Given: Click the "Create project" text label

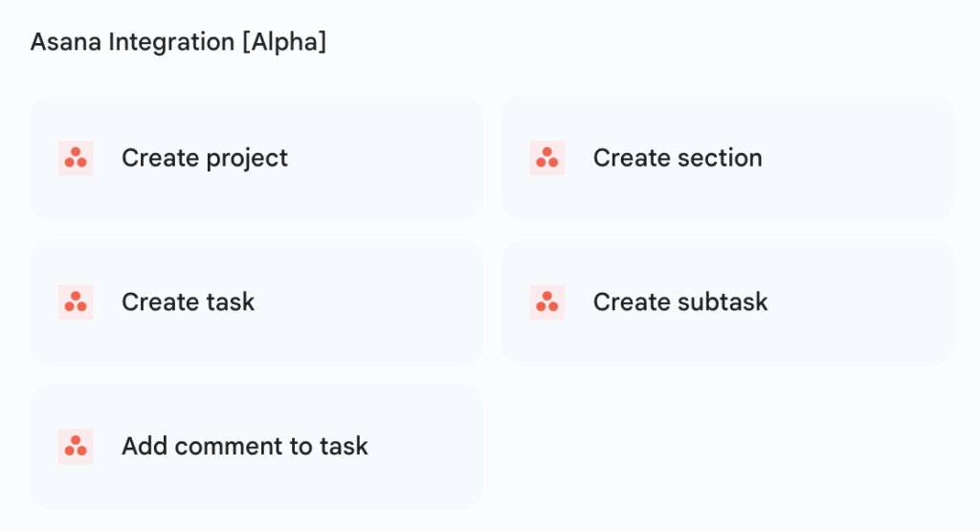Looking at the screenshot, I should (x=205, y=159).
